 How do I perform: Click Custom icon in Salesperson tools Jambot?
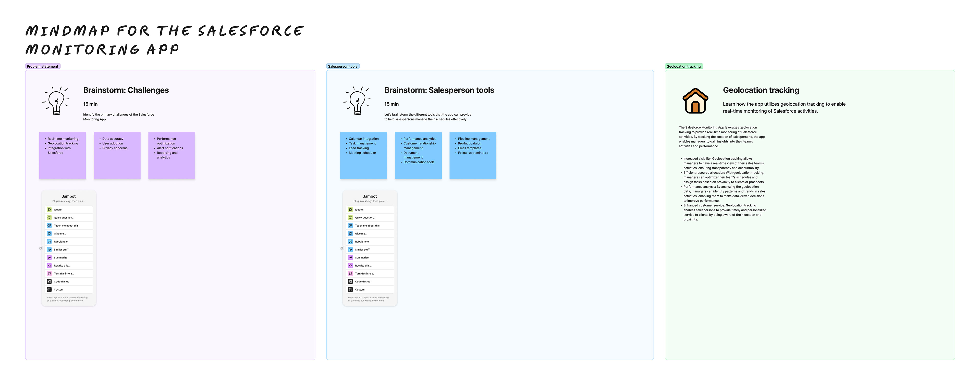pyautogui.click(x=350, y=290)
